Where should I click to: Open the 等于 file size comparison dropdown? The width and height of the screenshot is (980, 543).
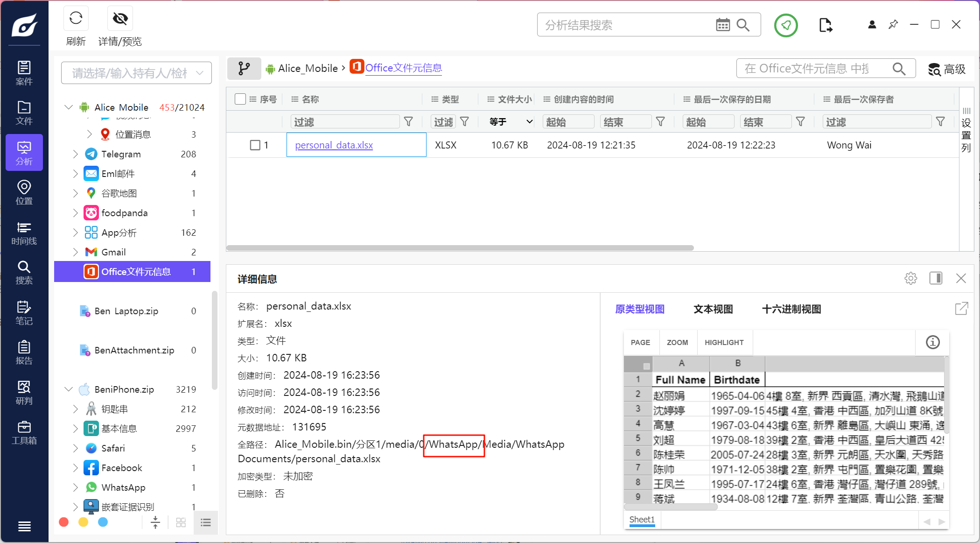[511, 122]
